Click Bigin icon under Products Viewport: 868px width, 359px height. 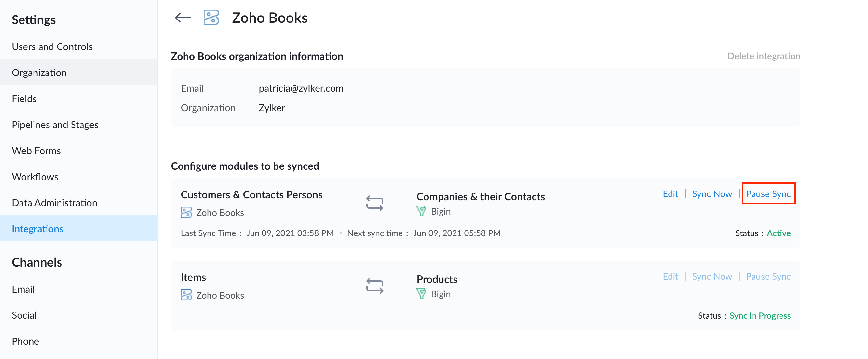421,294
